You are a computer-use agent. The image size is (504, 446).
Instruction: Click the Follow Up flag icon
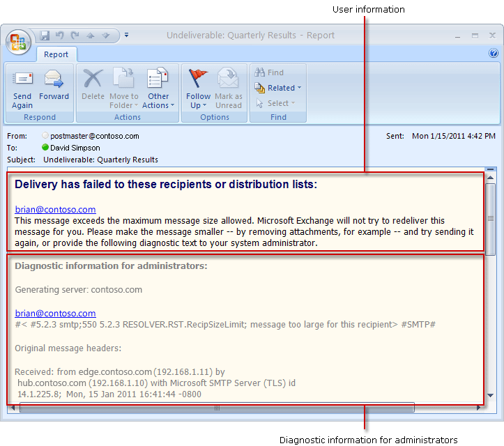click(x=198, y=78)
